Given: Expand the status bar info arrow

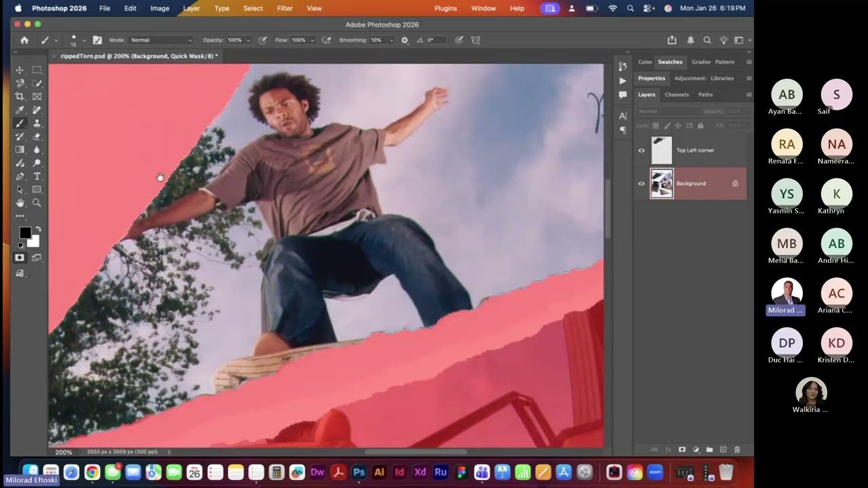Looking at the screenshot, I should tap(169, 452).
